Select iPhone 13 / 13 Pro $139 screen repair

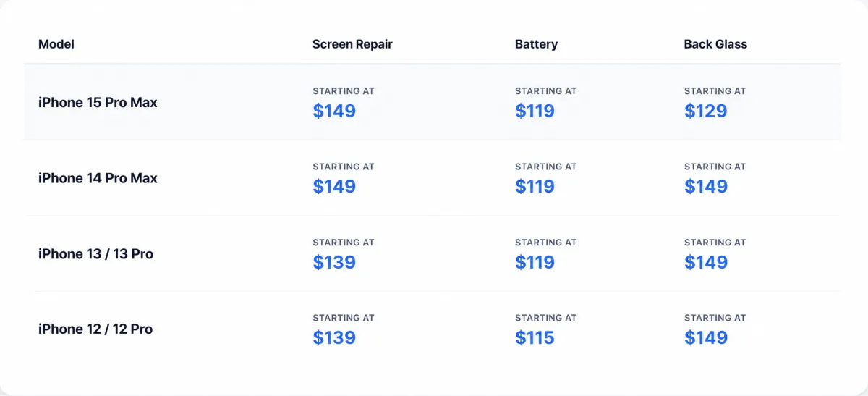(334, 262)
